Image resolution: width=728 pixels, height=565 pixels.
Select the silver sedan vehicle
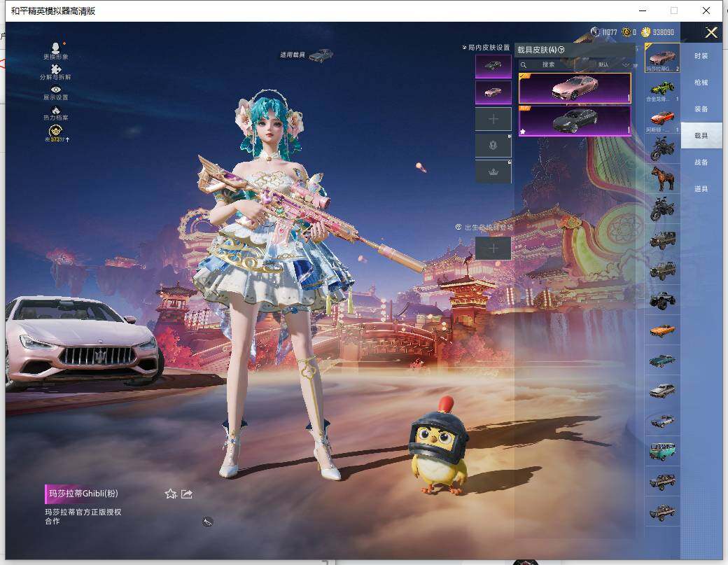(x=662, y=391)
